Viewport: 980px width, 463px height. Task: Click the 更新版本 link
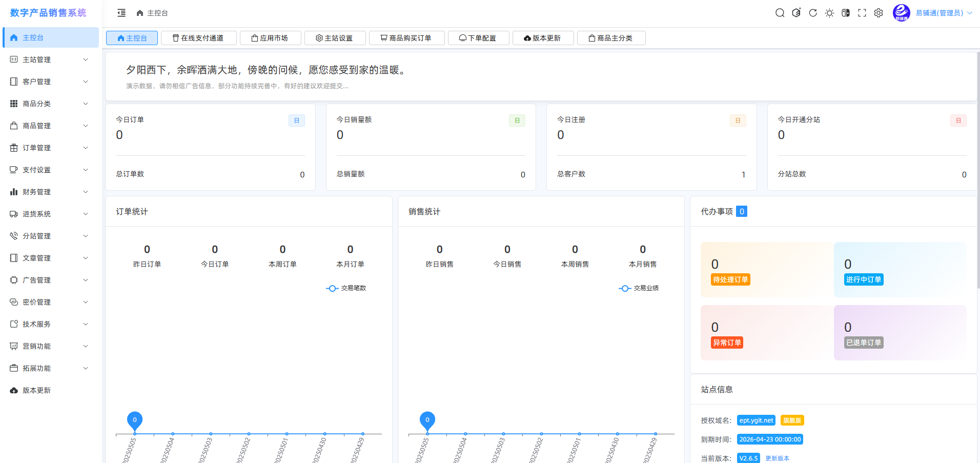(777, 458)
